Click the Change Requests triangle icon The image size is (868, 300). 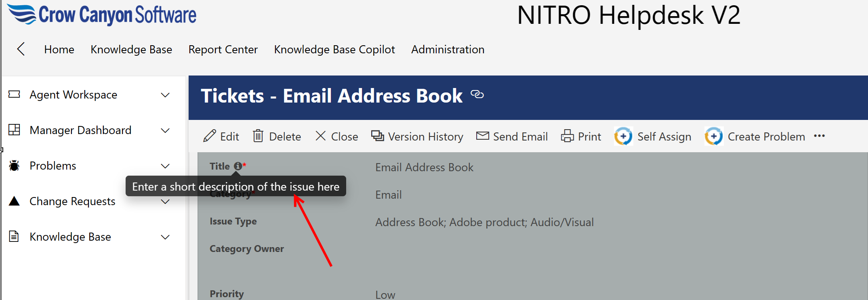point(14,201)
